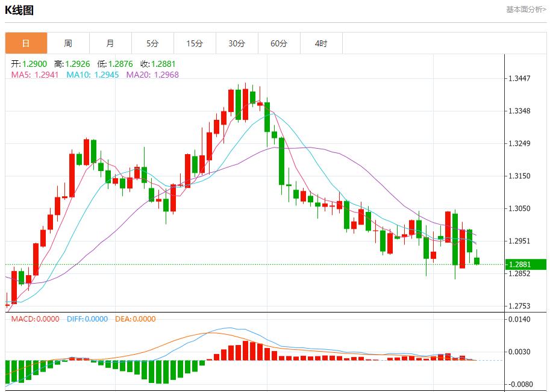Open the 基本面分析 link
This screenshot has width=550, height=392.
pos(525,10)
